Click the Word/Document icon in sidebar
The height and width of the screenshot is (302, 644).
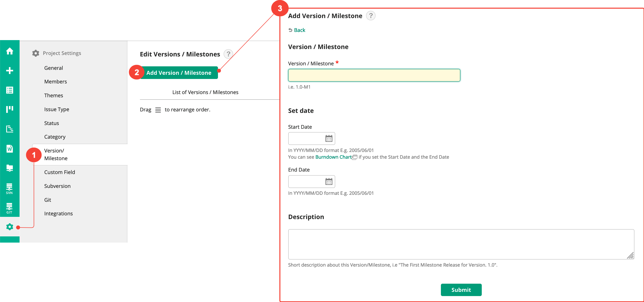coord(10,149)
